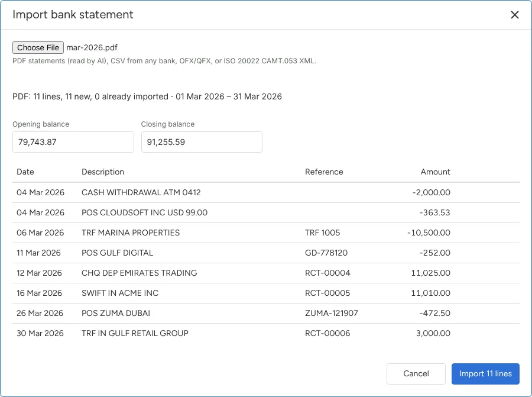Click the -363.53 amount
This screenshot has width=532, height=397.
pos(434,212)
